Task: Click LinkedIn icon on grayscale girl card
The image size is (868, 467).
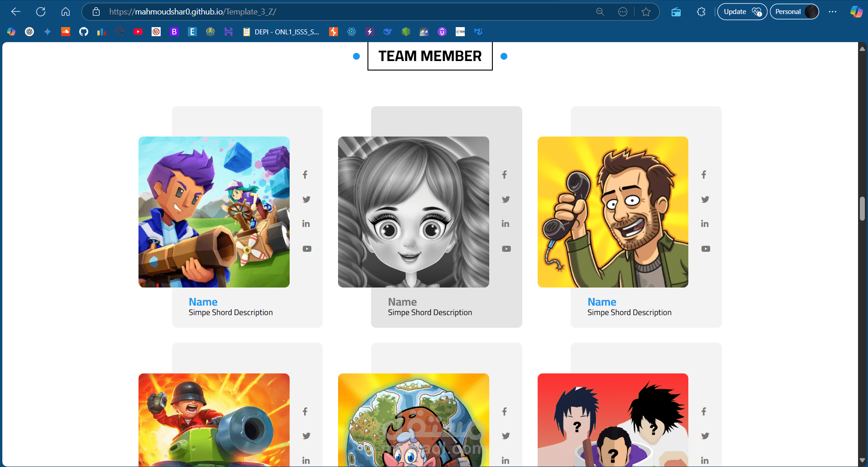Action: [x=506, y=224]
